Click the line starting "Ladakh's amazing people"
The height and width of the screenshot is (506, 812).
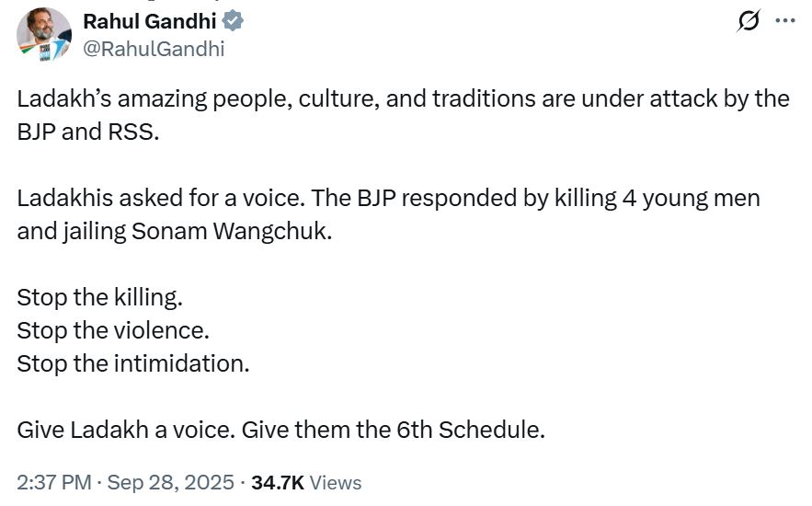pyautogui.click(x=403, y=98)
